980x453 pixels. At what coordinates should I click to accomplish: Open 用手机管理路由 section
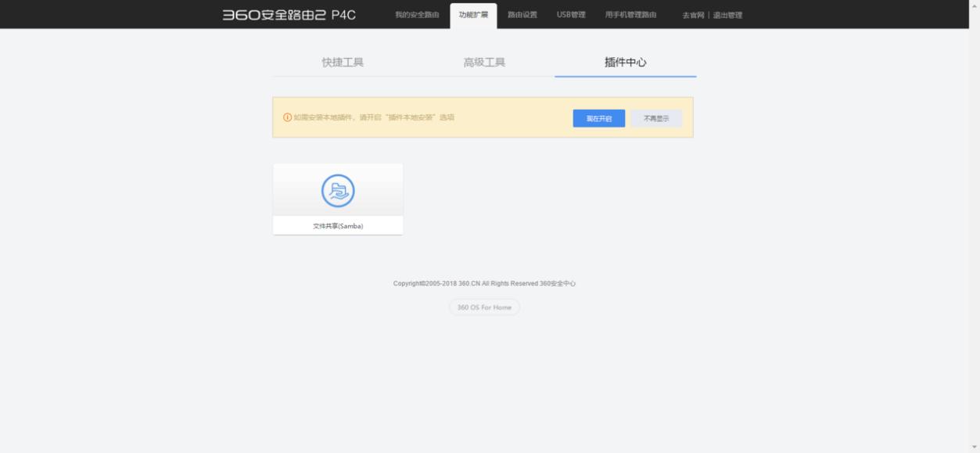point(630,13)
